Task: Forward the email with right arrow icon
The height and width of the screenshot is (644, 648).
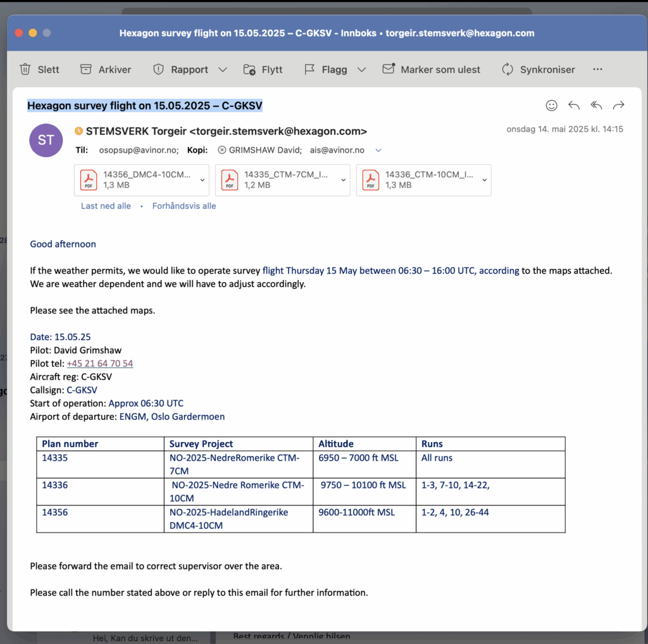Action: point(618,106)
